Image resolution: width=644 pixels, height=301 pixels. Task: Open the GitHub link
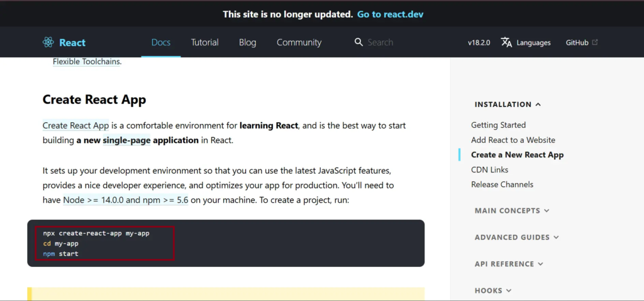point(577,43)
